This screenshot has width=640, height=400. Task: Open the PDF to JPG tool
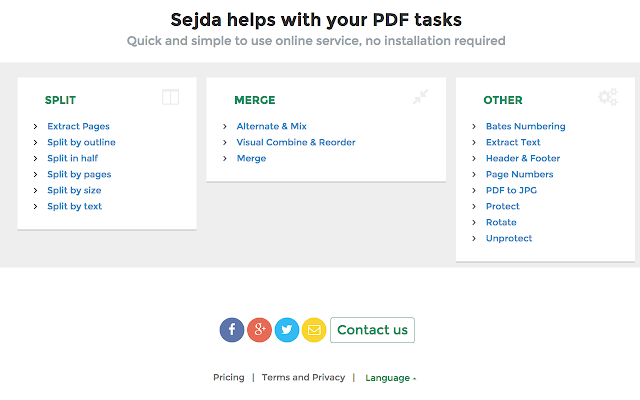click(x=511, y=190)
